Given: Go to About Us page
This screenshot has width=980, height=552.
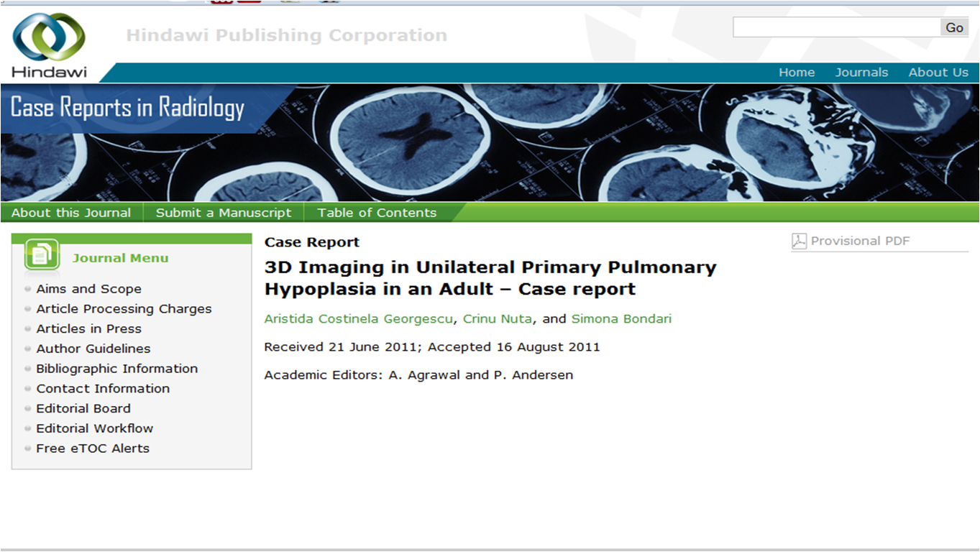Looking at the screenshot, I should pyautogui.click(x=938, y=73).
